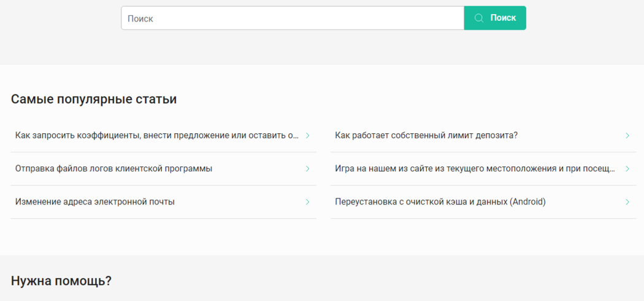Open 'Отправка файлов логов клиентской программы' article
This screenshot has height=301, width=644.
113,168
